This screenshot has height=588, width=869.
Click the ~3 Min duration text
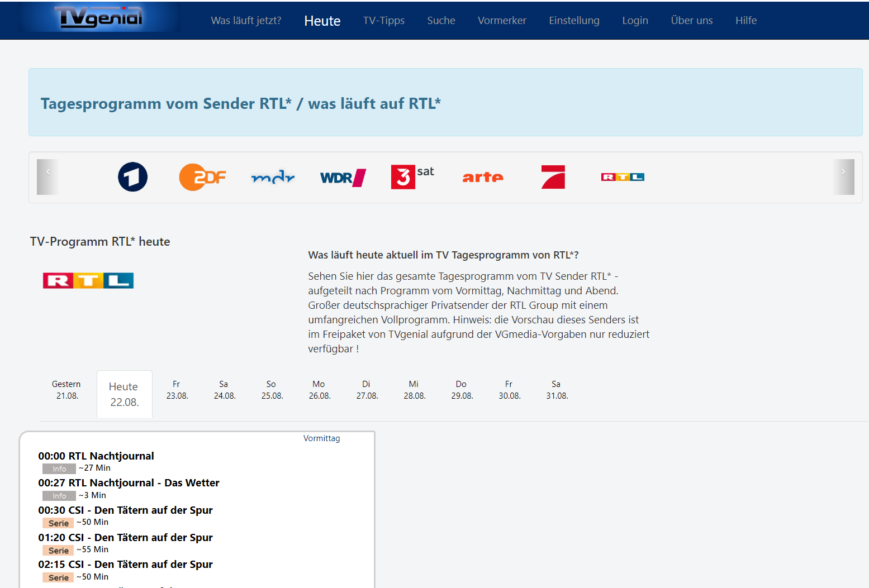click(x=92, y=495)
